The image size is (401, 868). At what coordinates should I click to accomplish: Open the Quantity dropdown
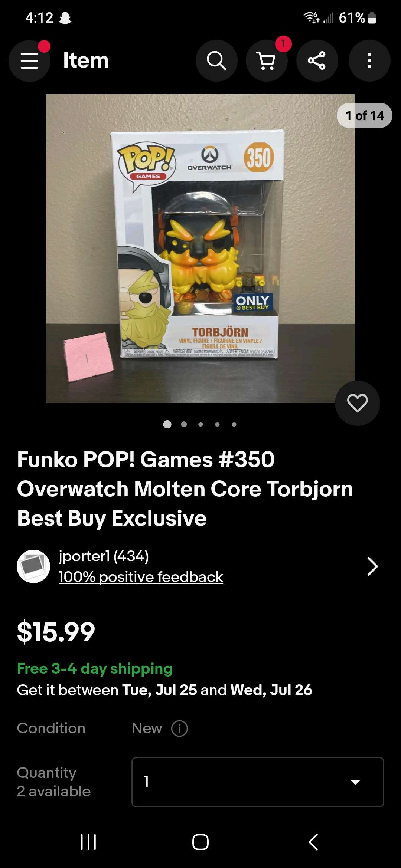click(258, 782)
